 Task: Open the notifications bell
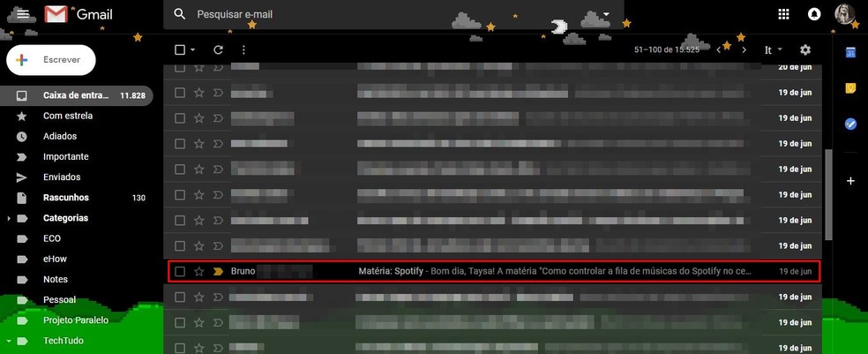[x=814, y=14]
